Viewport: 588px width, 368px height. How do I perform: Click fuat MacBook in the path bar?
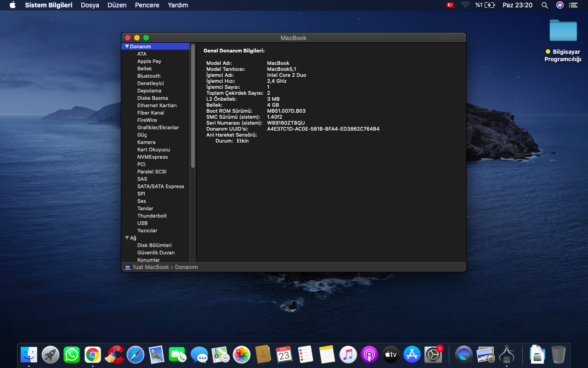tap(151, 267)
